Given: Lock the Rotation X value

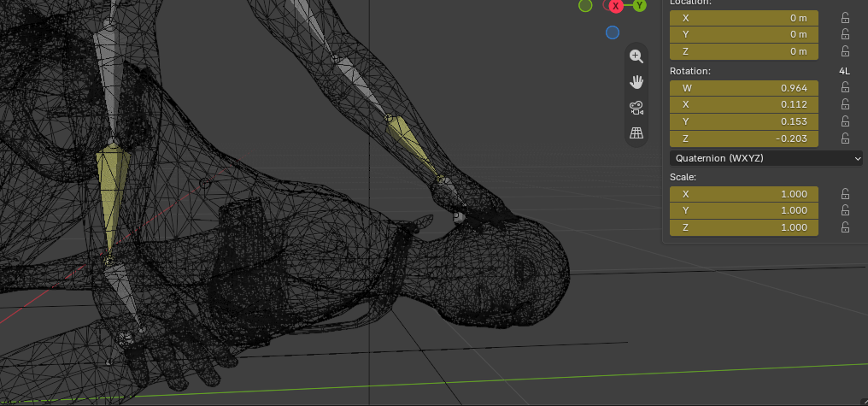Looking at the screenshot, I should coord(845,104).
